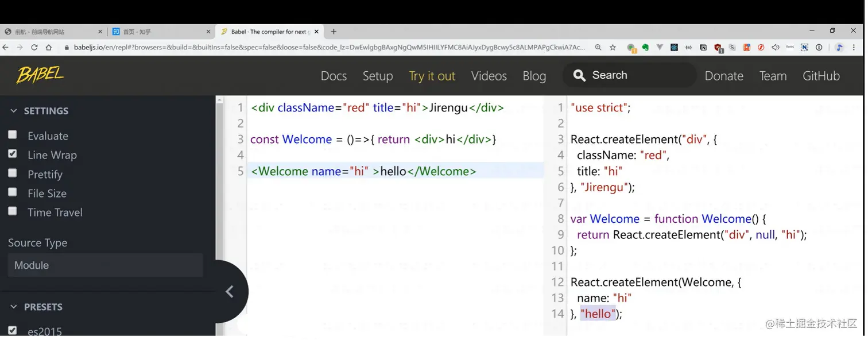Open the red lightning bolt extension
The height and width of the screenshot is (340, 868).
[x=761, y=48]
